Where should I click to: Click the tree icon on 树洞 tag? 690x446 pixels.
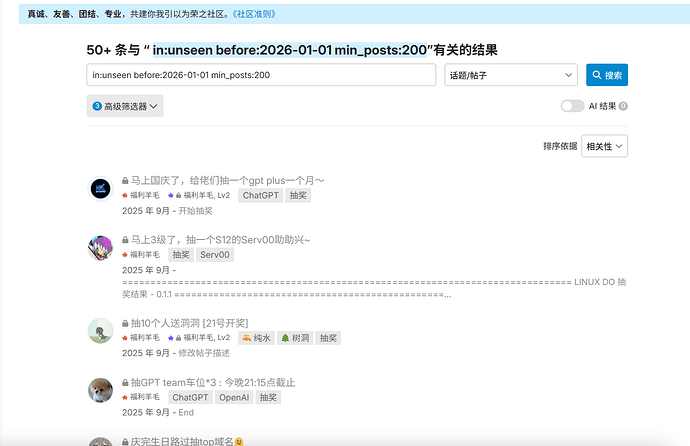coord(285,338)
